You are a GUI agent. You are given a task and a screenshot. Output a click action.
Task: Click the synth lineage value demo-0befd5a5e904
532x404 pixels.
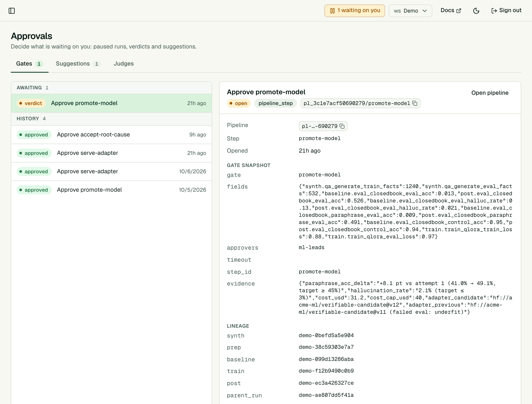326,336
